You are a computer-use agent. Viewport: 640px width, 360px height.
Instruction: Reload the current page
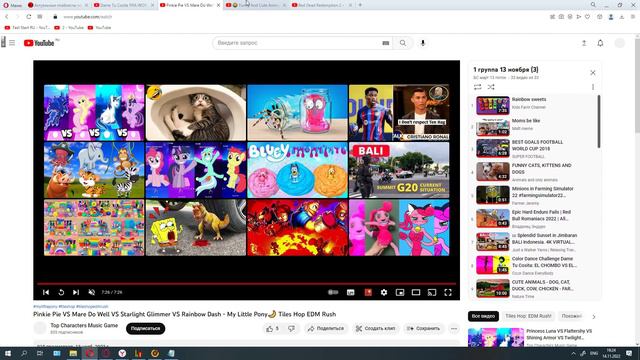point(29,17)
